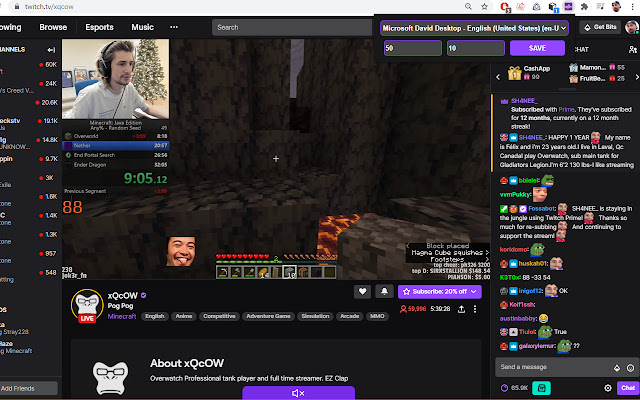Click username SH4NEE_ in subscription notice

tap(524, 101)
